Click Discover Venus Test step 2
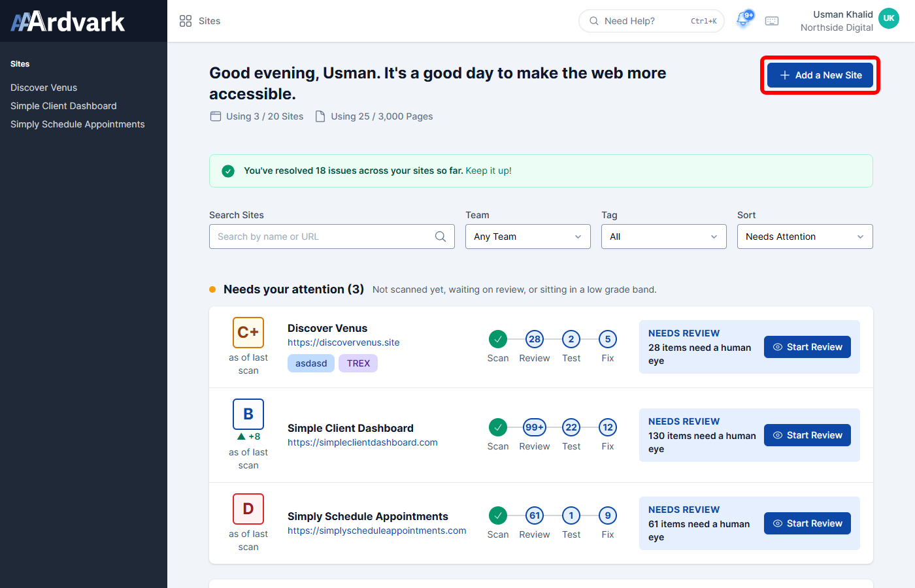This screenshot has height=588, width=915. coord(571,339)
